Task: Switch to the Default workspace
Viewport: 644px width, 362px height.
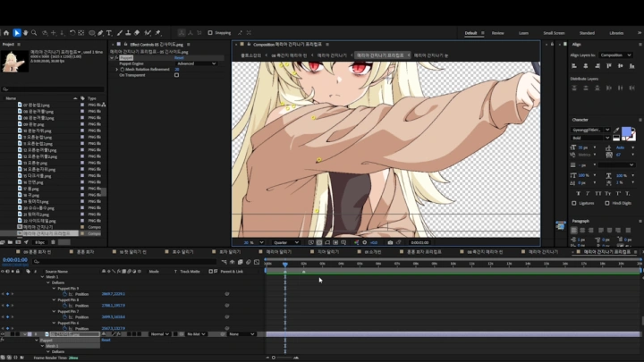Action: 470,33
